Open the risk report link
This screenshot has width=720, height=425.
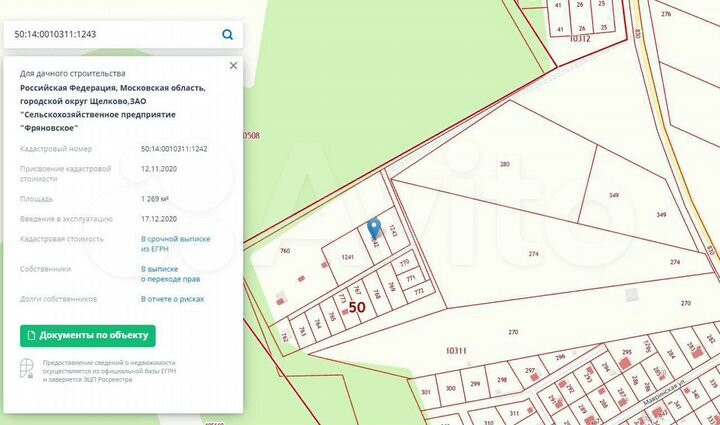point(173,299)
